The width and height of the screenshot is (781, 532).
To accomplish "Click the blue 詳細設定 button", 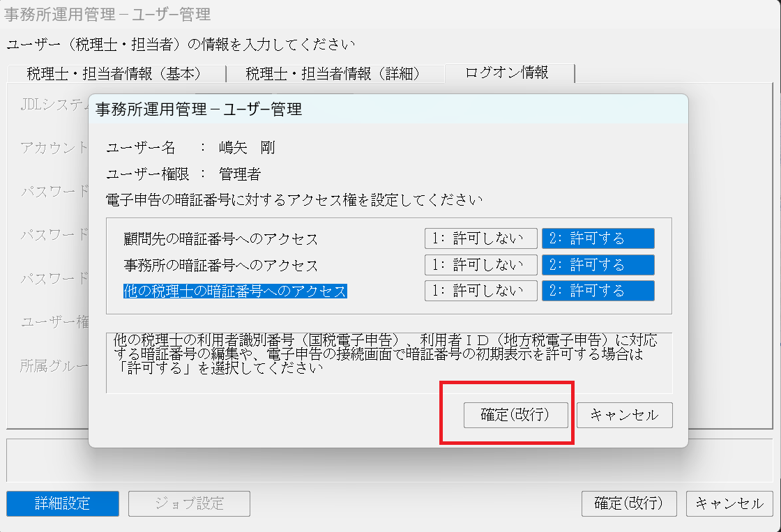I will 63,503.
